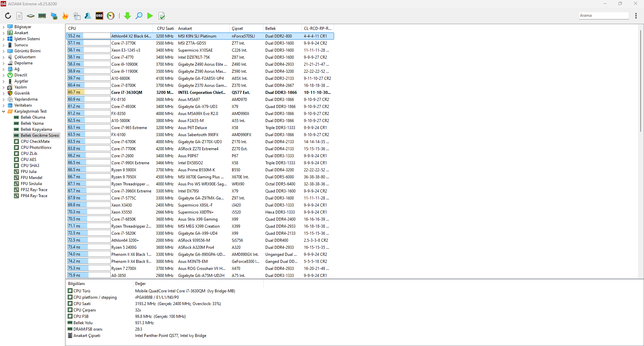Viewport: 644px width, 346px height.
Task: Toggle the OSD panel icon
Action: click(x=99, y=16)
